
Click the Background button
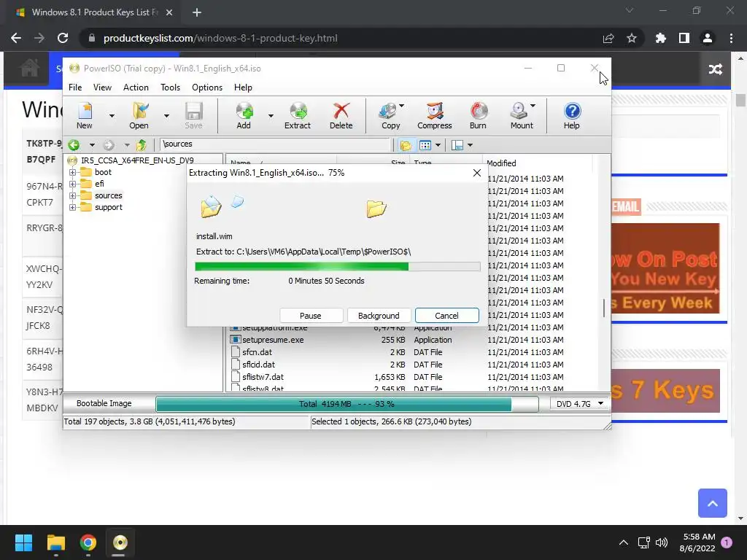pyautogui.click(x=379, y=316)
